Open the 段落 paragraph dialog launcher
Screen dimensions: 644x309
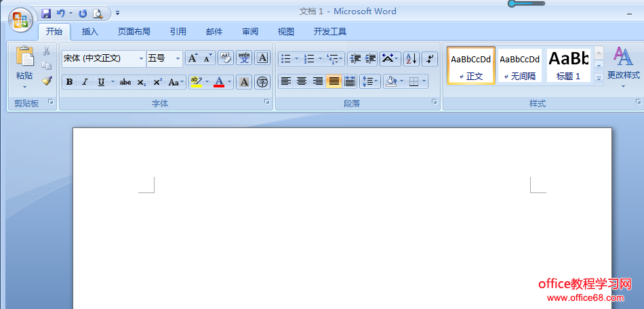tap(434, 102)
